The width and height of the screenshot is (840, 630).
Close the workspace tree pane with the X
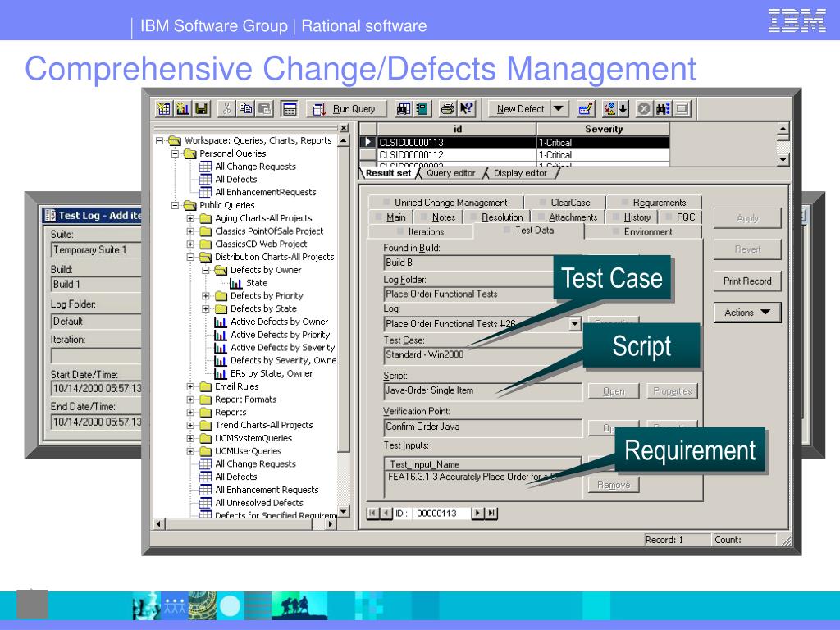(344, 128)
